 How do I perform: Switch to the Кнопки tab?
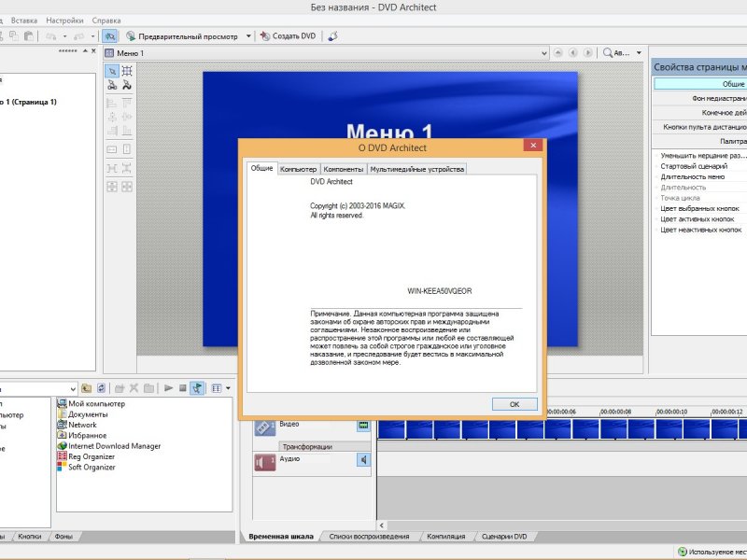tap(30, 537)
